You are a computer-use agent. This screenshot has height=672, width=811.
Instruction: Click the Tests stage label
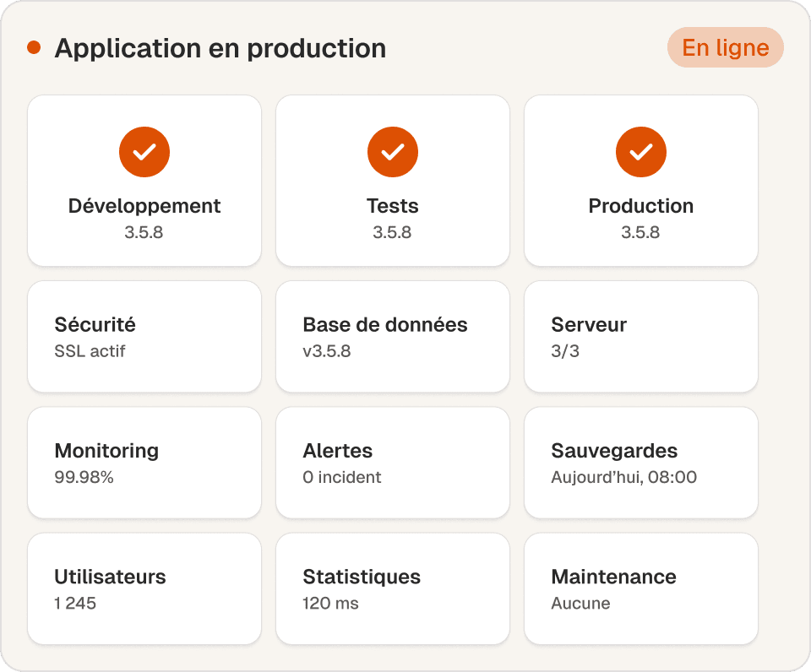(393, 206)
